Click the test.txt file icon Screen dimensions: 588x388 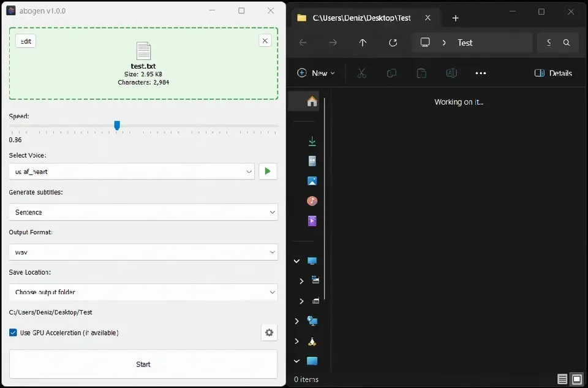tap(143, 51)
